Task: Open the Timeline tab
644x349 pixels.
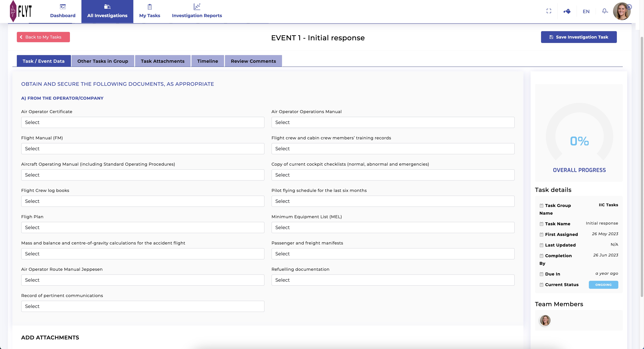Action: tap(208, 61)
